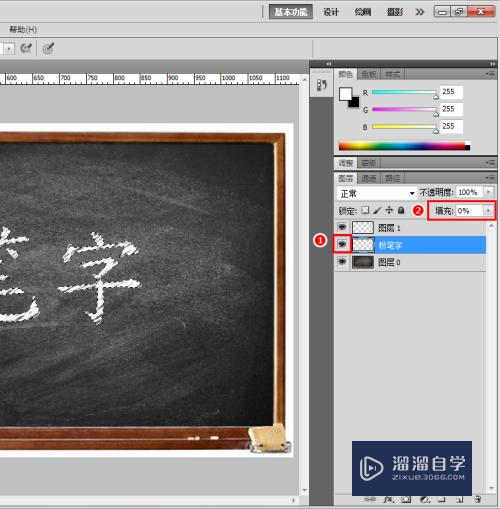Viewport: 500px width, 509px height.
Task: Create a new layer icon
Action: pyautogui.click(x=460, y=499)
